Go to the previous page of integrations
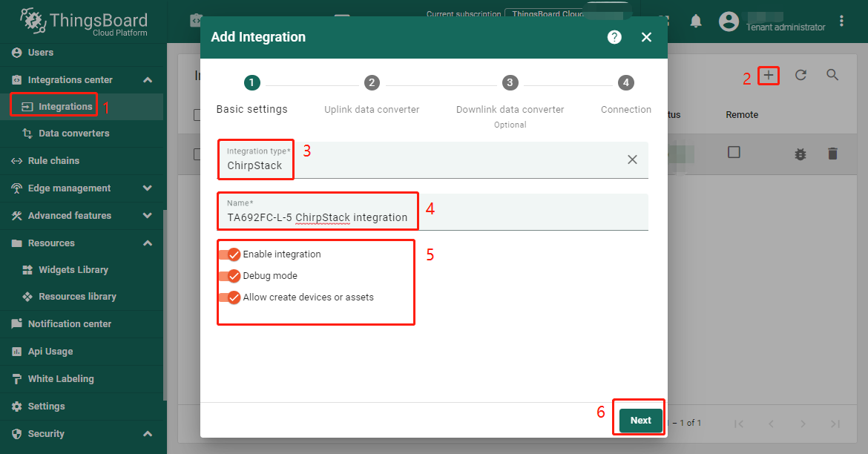Screen dimensions: 868x454 [x=771, y=424]
